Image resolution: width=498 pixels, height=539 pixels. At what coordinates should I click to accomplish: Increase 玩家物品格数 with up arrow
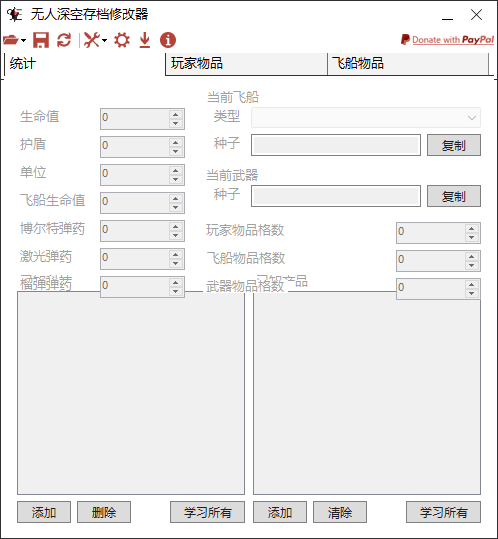[x=472, y=229]
